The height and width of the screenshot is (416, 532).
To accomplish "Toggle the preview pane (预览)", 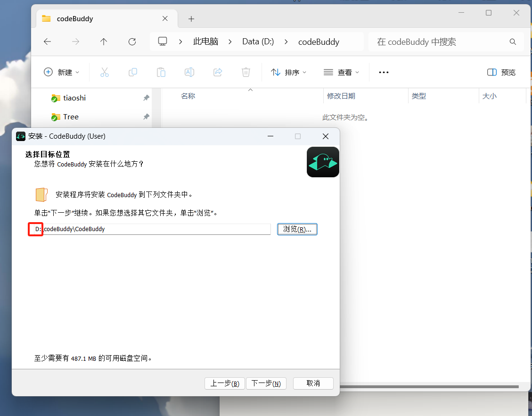I will pyautogui.click(x=501, y=72).
